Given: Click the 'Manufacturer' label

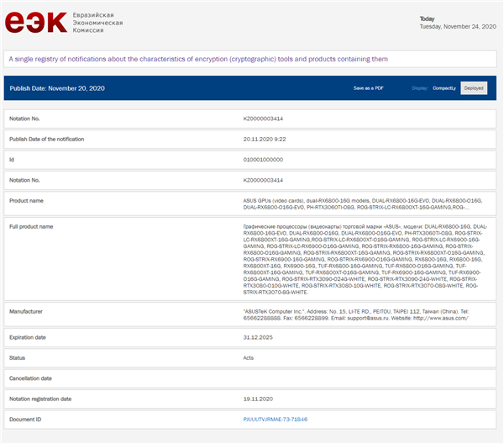Looking at the screenshot, I should [26, 311].
